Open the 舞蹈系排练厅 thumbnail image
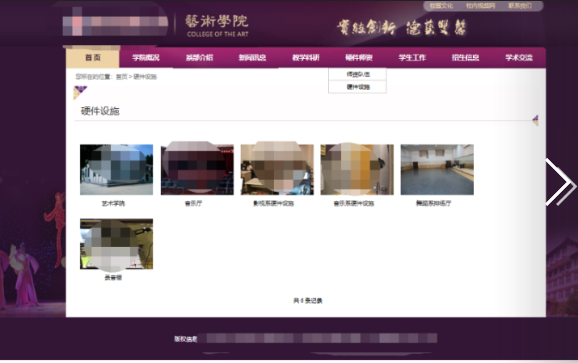Viewport: 578px width, 363px height. (437, 170)
